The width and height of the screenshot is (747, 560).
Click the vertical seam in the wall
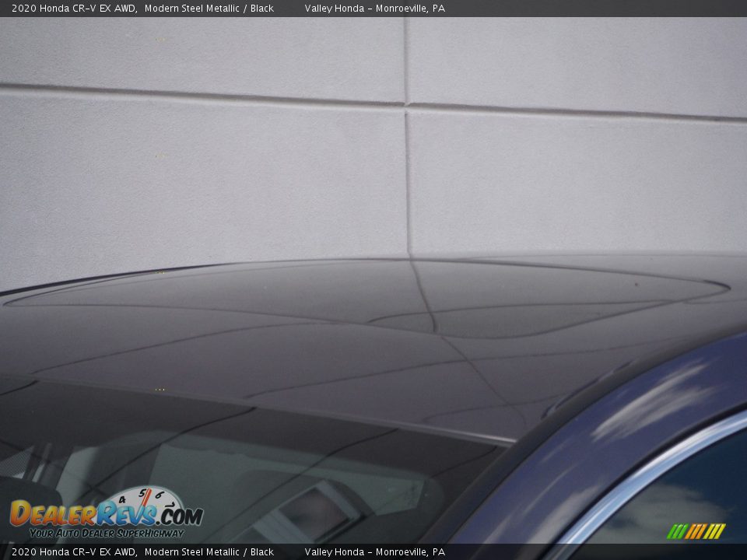coord(406,179)
